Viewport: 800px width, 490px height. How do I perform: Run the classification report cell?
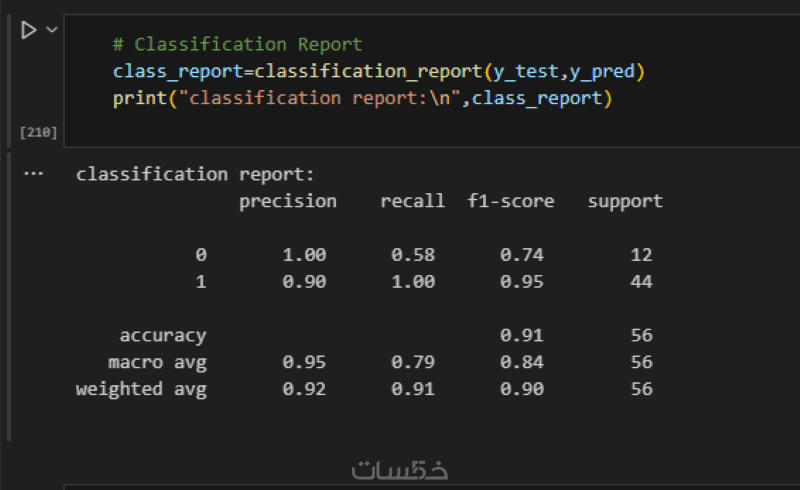(28, 31)
